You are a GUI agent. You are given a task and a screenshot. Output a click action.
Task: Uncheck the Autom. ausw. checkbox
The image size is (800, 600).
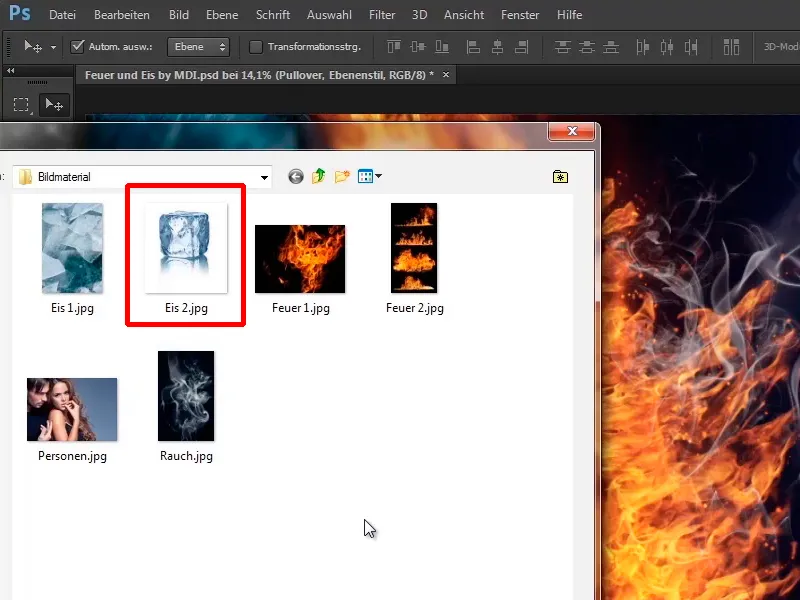tap(77, 47)
